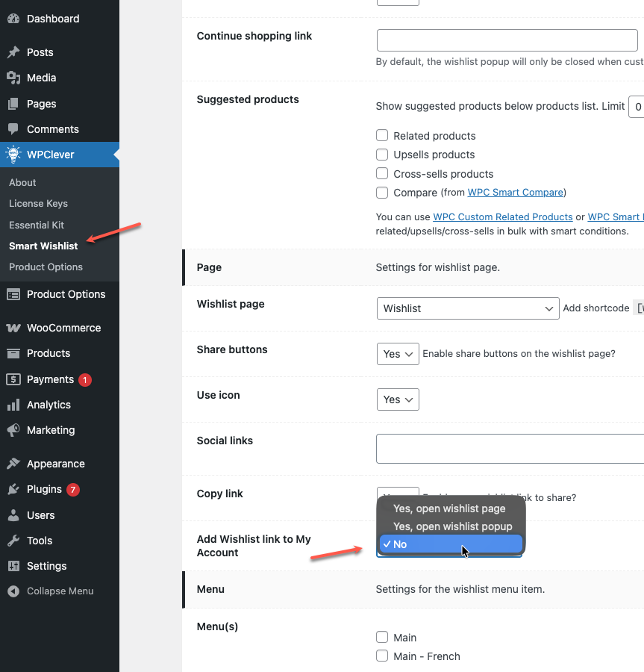Click the Products archive box icon
The width and height of the screenshot is (644, 672).
(13, 353)
